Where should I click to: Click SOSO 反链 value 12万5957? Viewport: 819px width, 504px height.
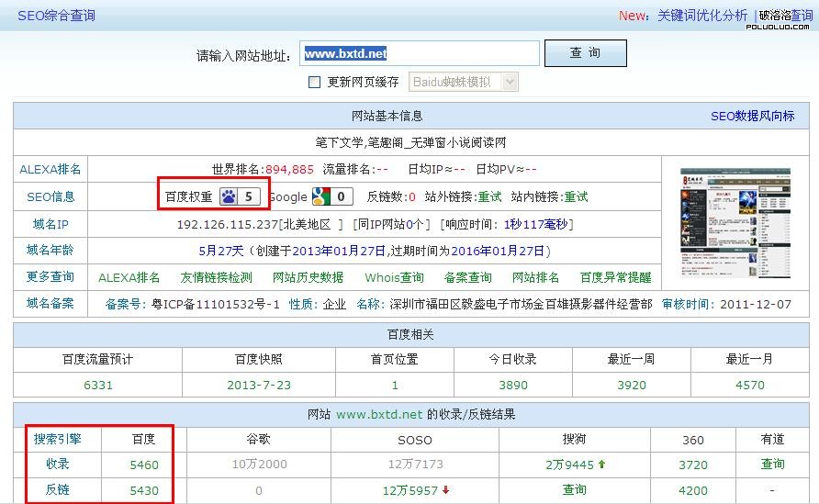click(x=410, y=490)
